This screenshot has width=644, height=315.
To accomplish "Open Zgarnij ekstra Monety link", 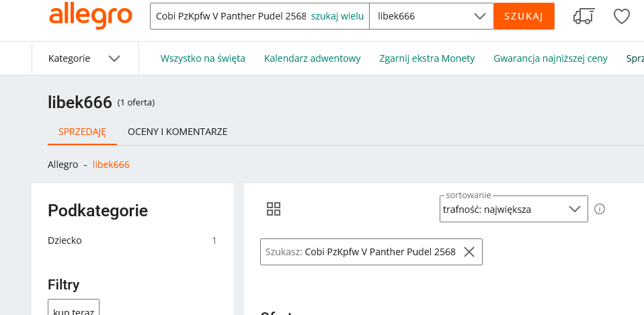I will click(427, 58).
